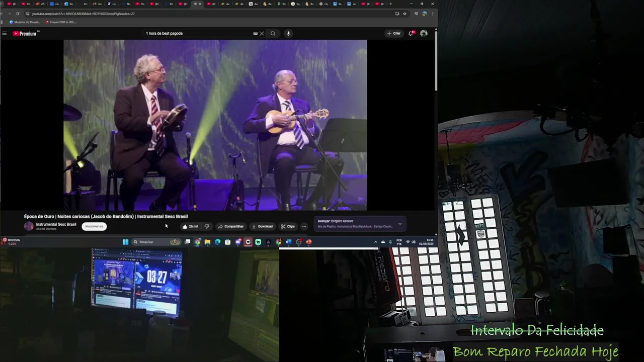644x362 pixels.
Task: Click the video player area
Action: click(215, 125)
